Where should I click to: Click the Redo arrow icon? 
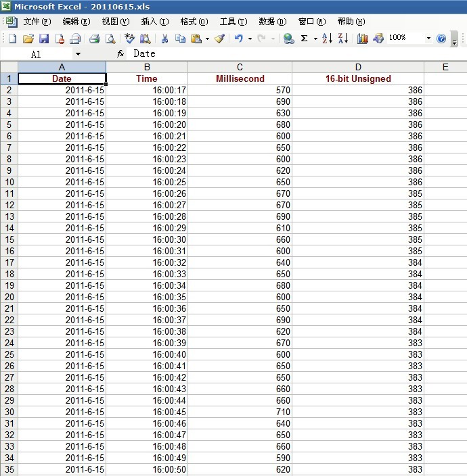tap(261, 39)
